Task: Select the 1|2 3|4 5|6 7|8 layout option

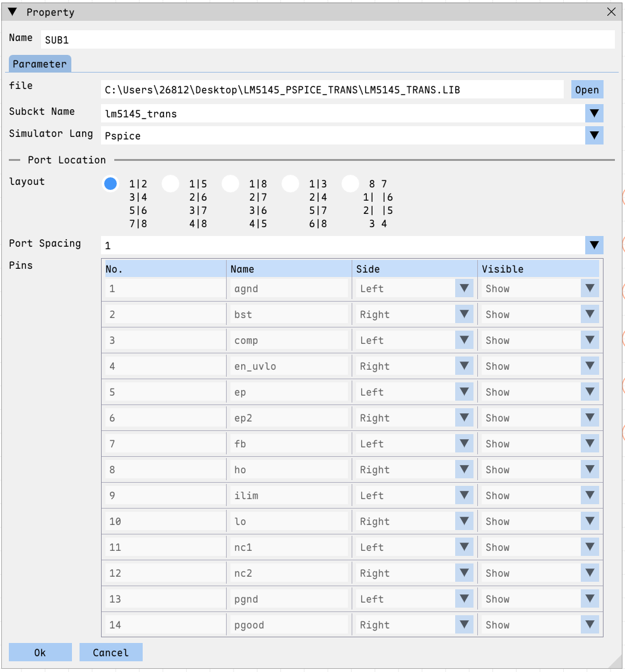Action: [110, 184]
